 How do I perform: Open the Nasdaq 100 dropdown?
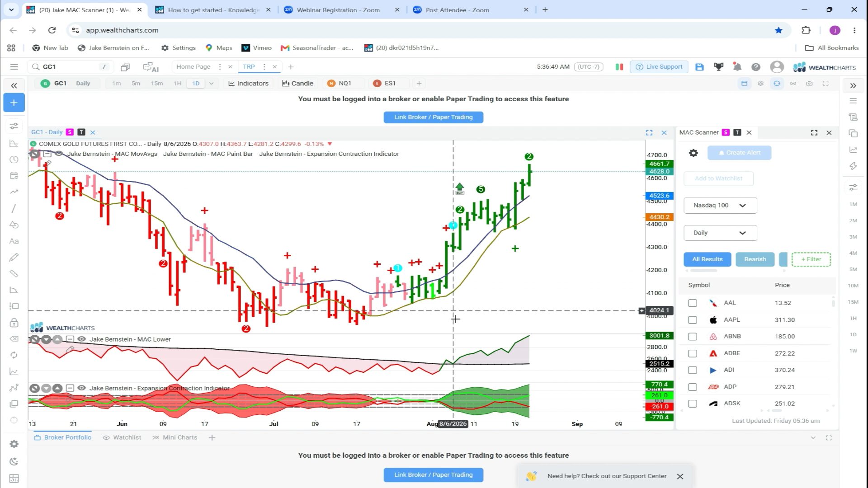pyautogui.click(x=720, y=205)
